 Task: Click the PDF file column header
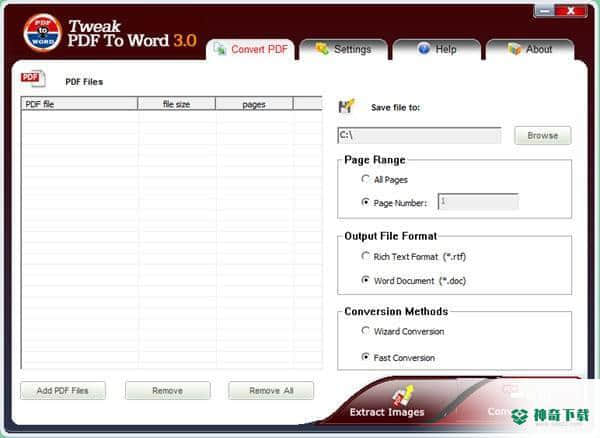click(80, 104)
